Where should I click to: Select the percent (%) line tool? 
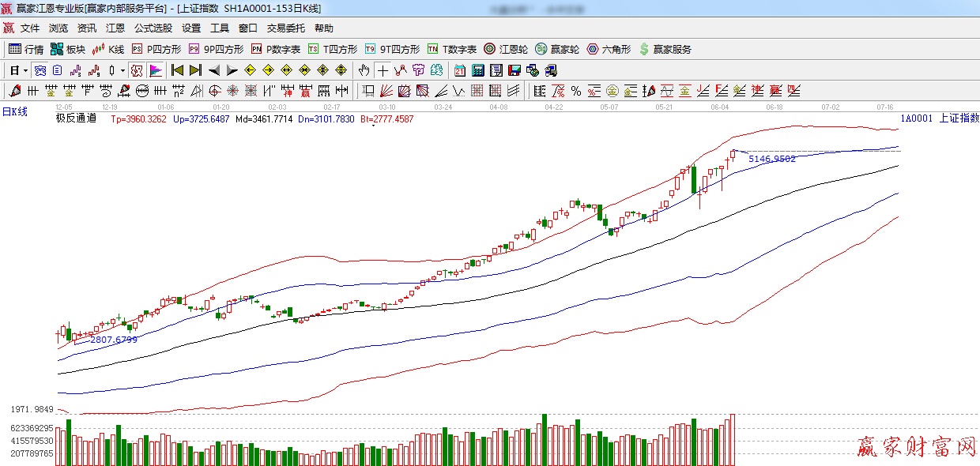pos(576,91)
